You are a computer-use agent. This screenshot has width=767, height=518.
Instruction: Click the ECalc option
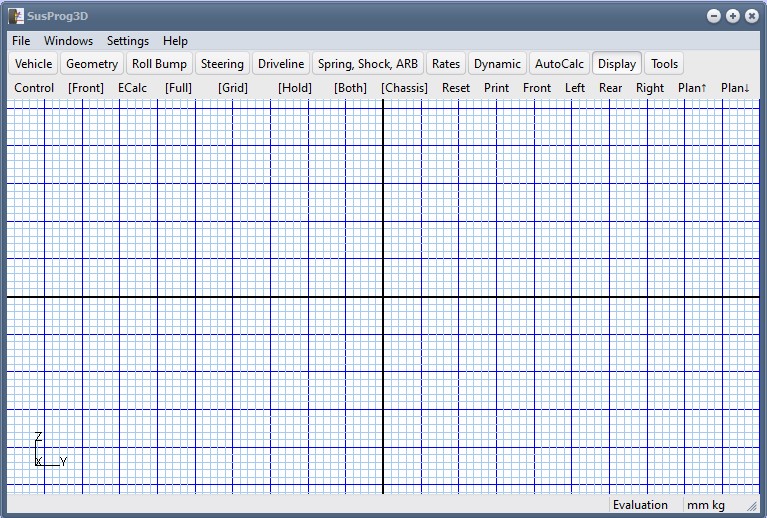(132, 88)
